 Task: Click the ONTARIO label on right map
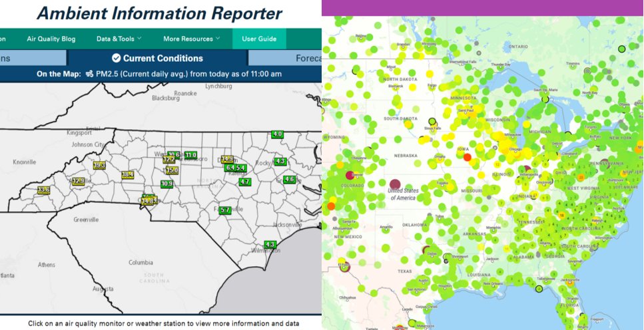[x=518, y=47]
